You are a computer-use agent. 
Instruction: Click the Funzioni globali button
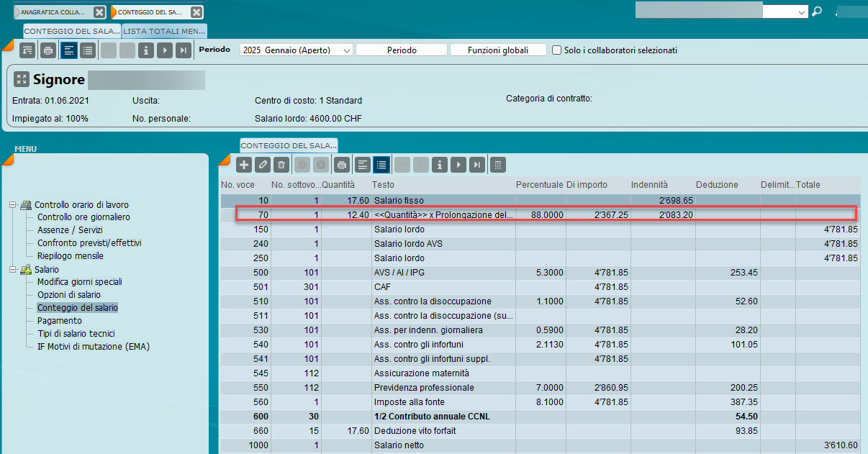pyautogui.click(x=497, y=50)
